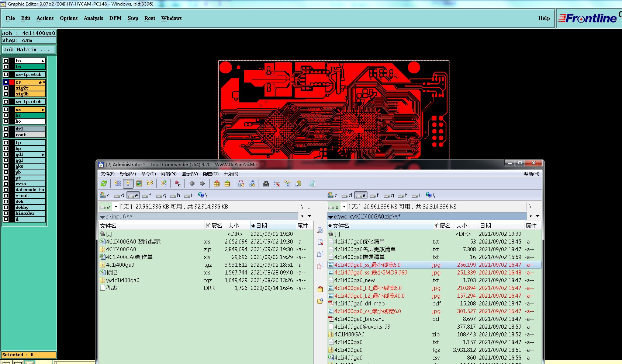Viewport: 622px width, 364px height.
Task: Click the refresh icon in Total Commander toolbar
Action: coord(104,183)
